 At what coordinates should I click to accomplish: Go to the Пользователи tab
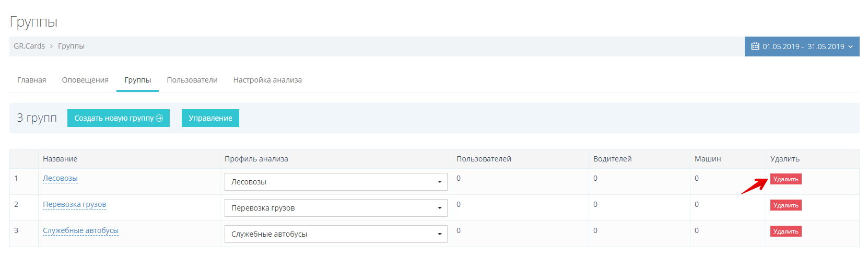[192, 80]
